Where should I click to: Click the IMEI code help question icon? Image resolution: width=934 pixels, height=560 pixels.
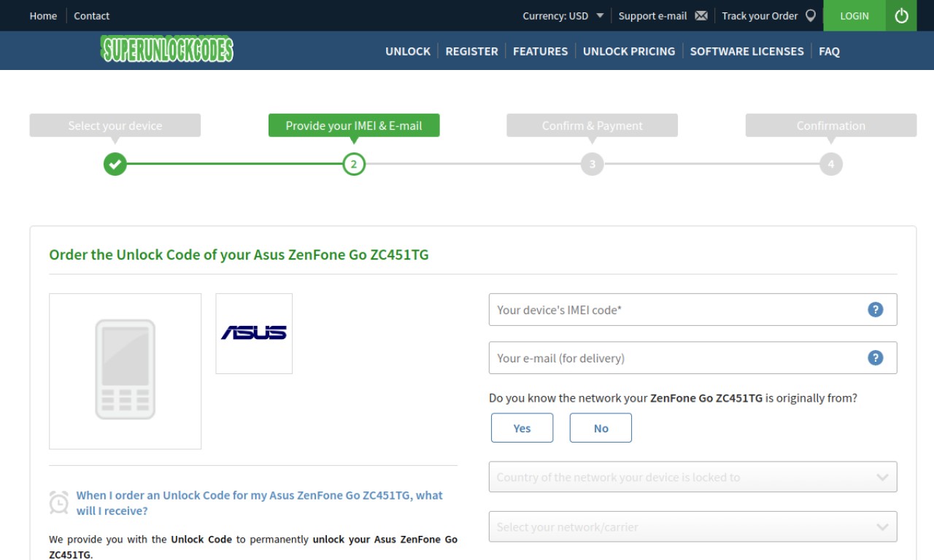coord(876,309)
